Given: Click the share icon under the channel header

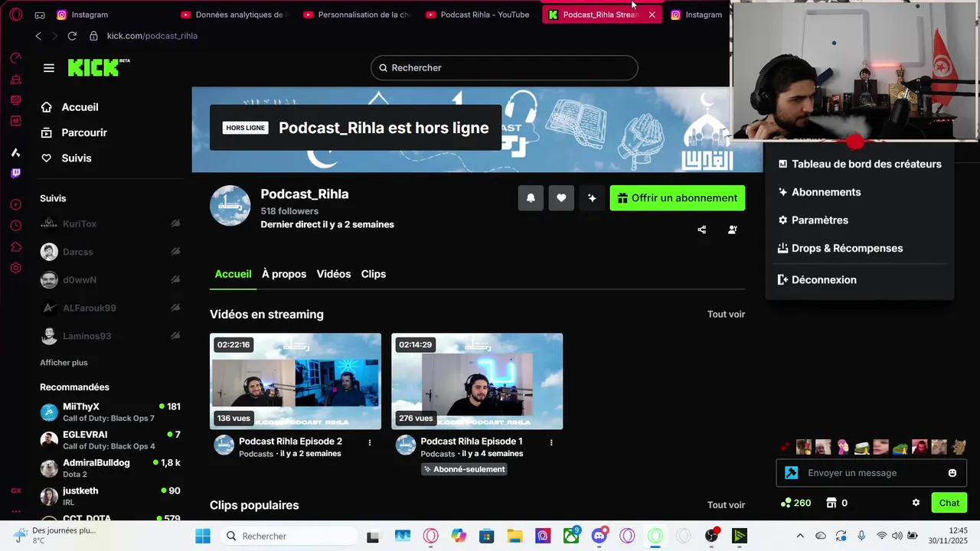Looking at the screenshot, I should pyautogui.click(x=702, y=230).
